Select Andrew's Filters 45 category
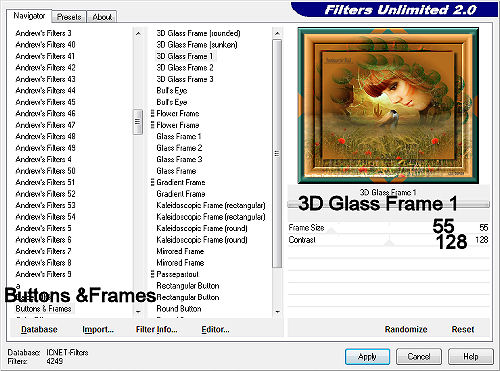Viewport: 500px width, 371px height. tap(45, 102)
